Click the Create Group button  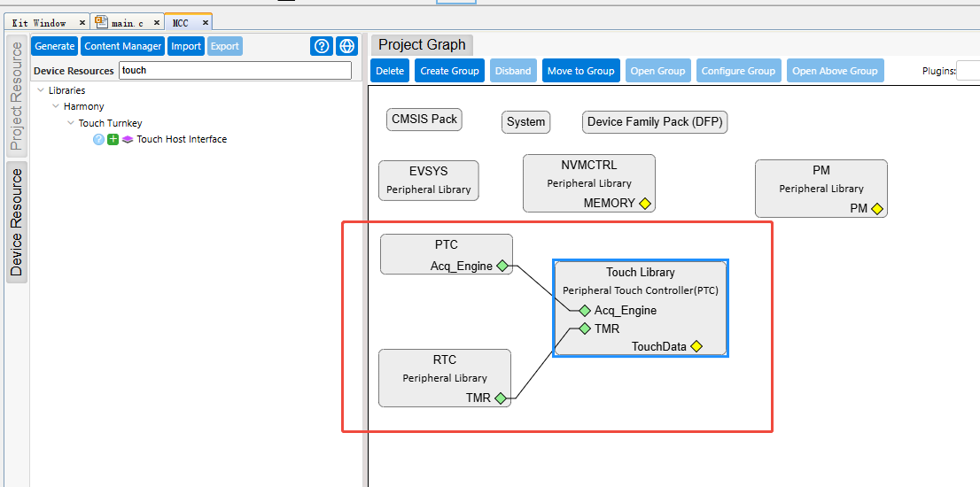click(449, 71)
